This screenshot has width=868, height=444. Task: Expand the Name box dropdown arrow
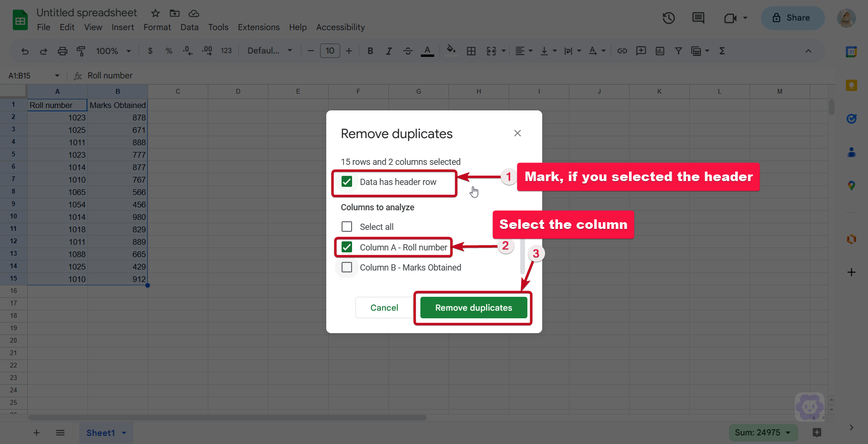[x=57, y=76]
